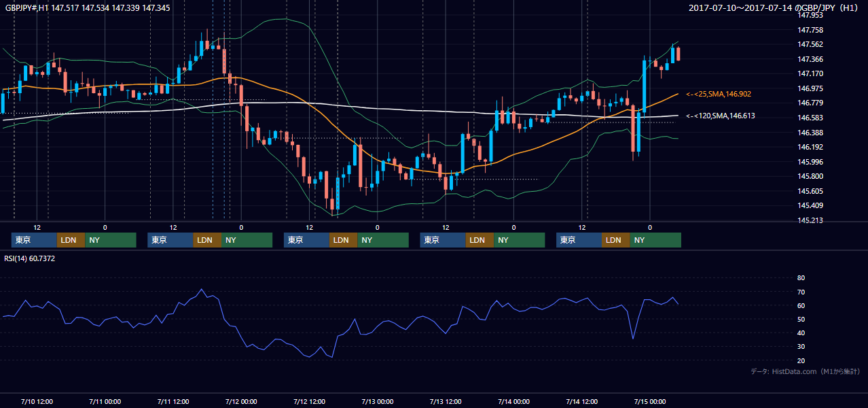Click the 東京 session bar for 7/10

point(34,240)
